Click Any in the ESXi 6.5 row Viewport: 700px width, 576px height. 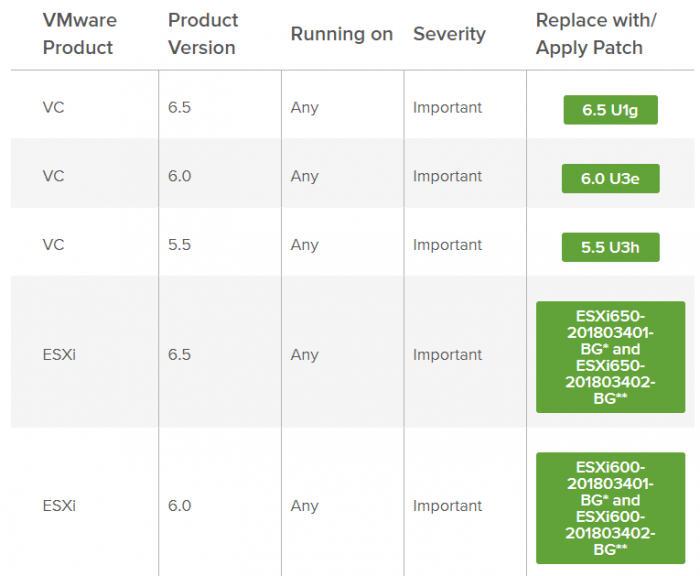coord(304,355)
